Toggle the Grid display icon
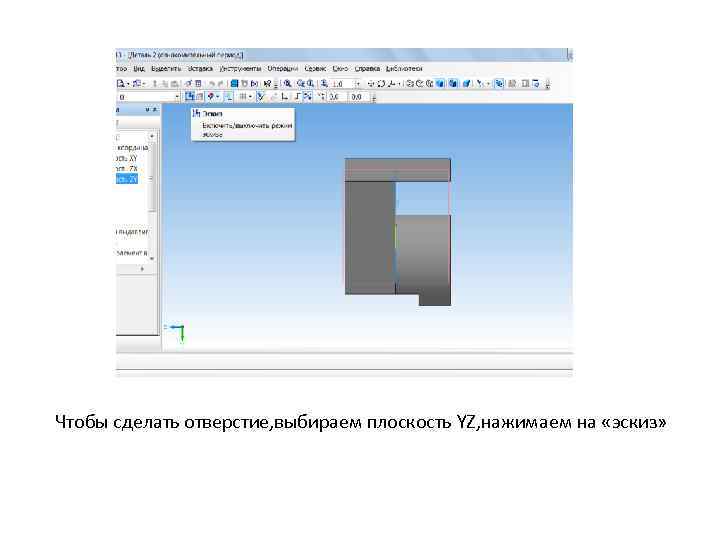Image resolution: width=720 pixels, height=540 pixels. point(243,97)
